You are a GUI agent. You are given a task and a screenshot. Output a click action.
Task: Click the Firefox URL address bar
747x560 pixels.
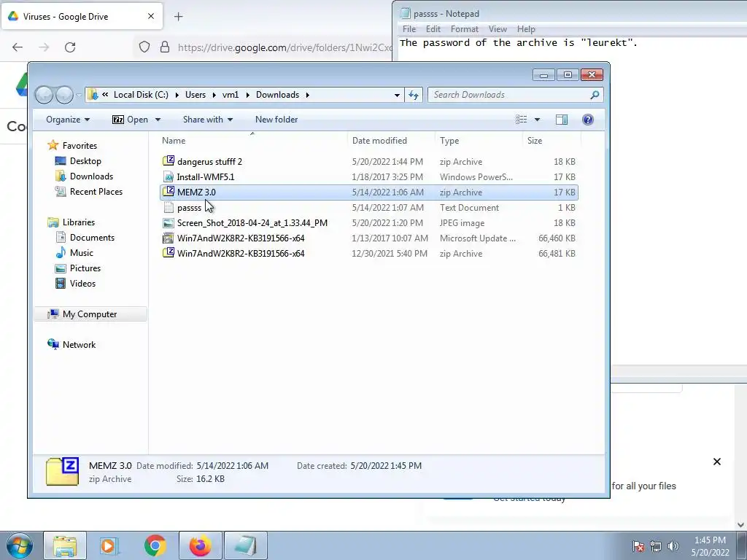click(285, 47)
